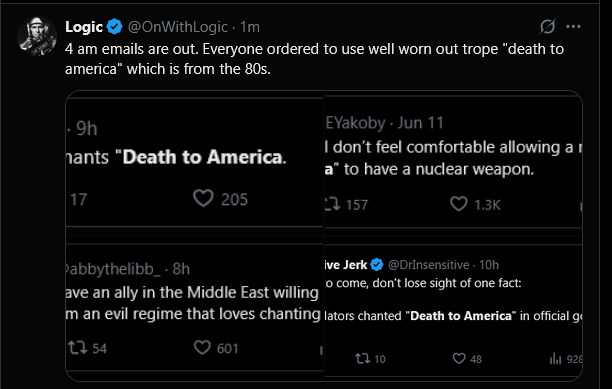Open the Logic profile avatar
The height and width of the screenshot is (389, 612).
37,36
